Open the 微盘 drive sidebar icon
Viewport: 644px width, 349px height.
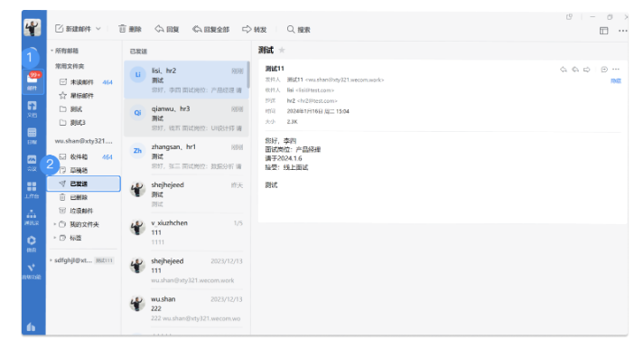coord(32,244)
